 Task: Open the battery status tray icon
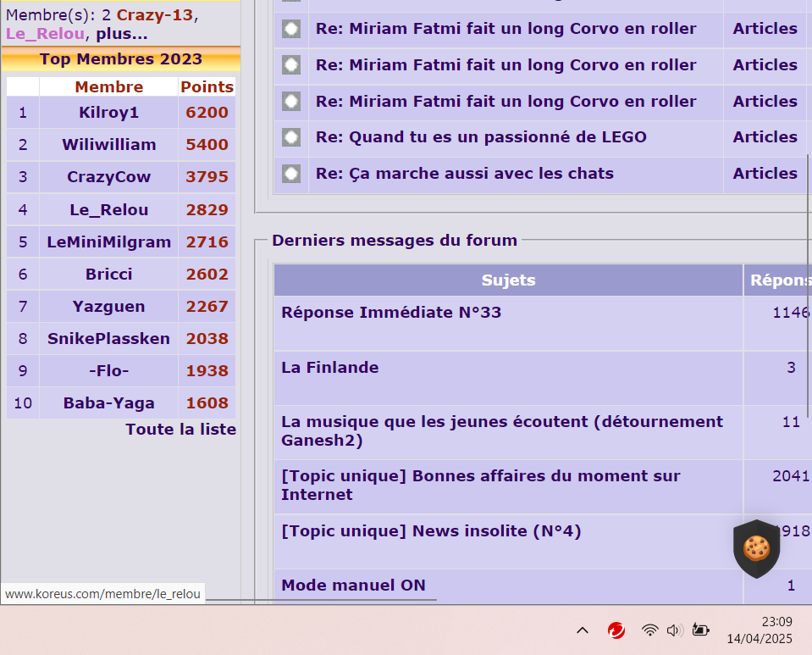[x=701, y=630]
